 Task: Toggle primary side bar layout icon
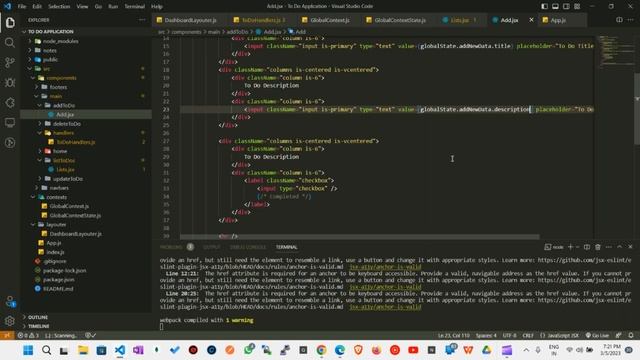pyautogui.click(x=544, y=6)
